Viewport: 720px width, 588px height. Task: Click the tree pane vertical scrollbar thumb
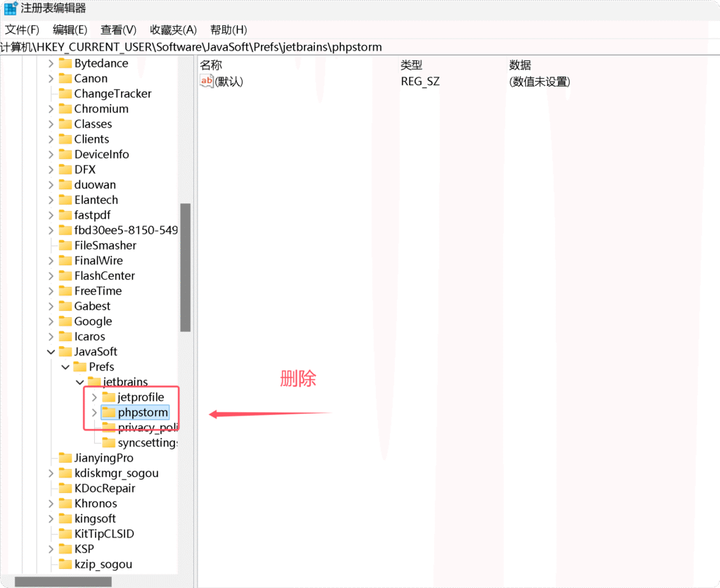tap(186, 267)
